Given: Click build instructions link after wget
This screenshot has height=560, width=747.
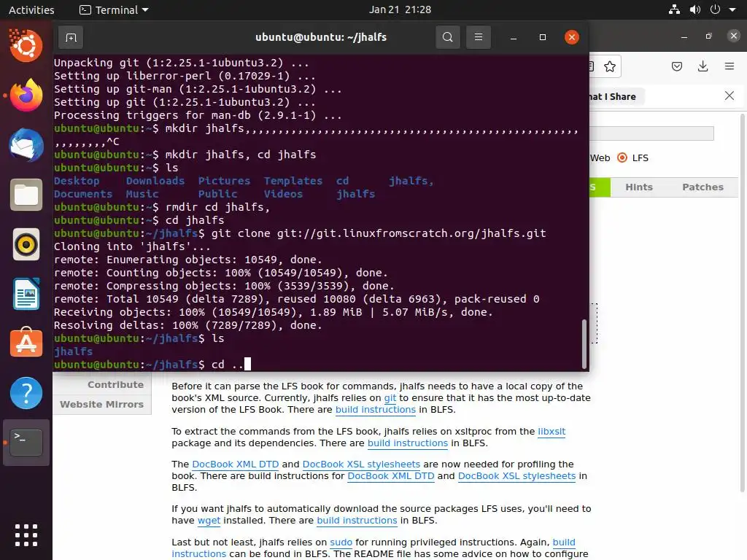Looking at the screenshot, I should 357,521.
